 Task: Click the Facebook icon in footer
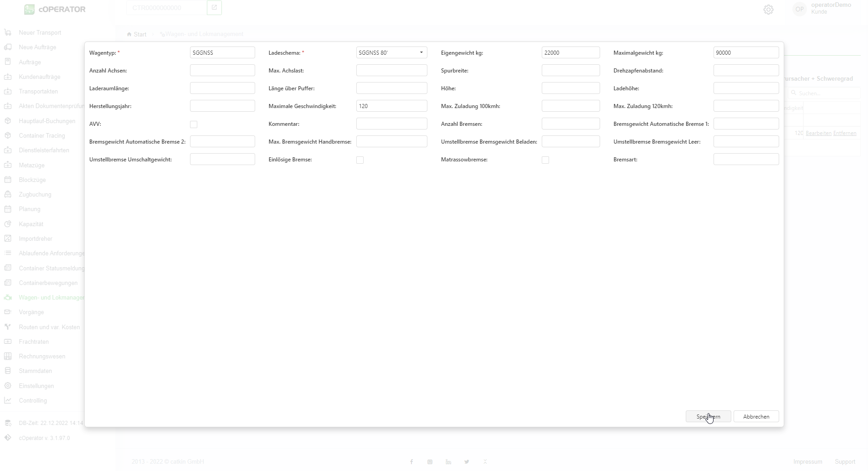point(411,462)
